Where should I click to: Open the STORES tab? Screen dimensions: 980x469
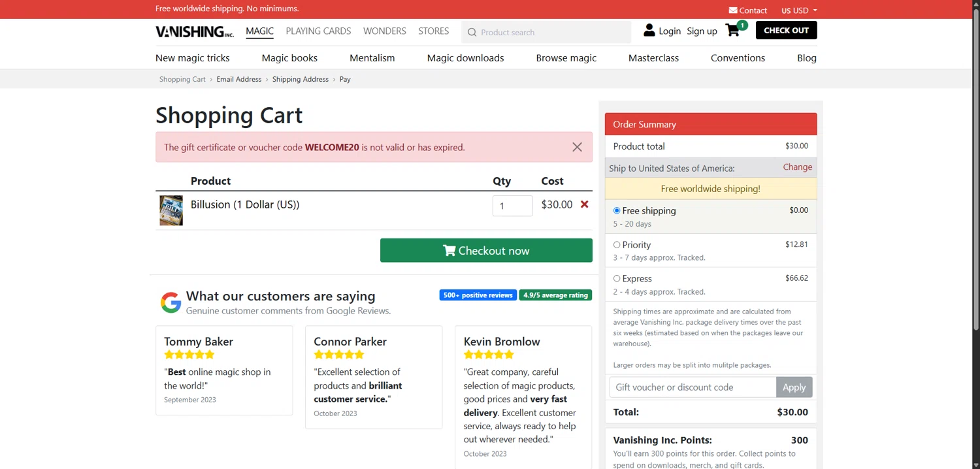(434, 31)
